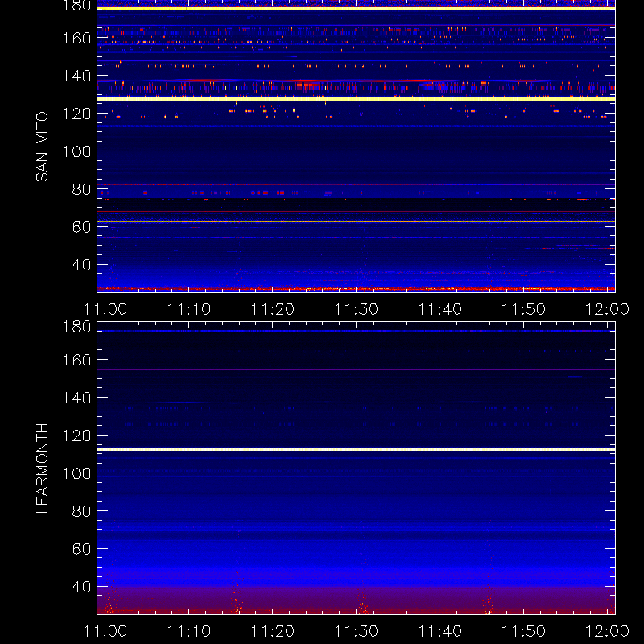
Task: Click 11:30 under the San Vito plot
Action: point(357,309)
